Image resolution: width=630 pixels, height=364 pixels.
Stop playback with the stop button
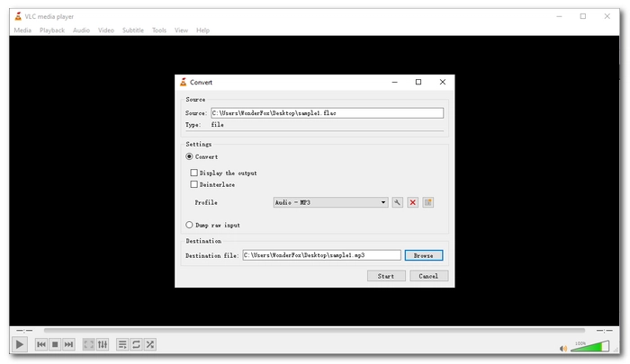pyautogui.click(x=55, y=344)
